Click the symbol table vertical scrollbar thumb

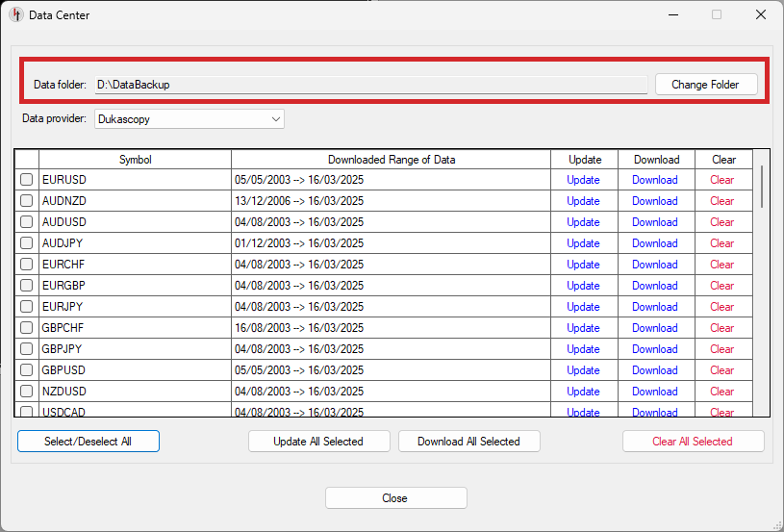[x=762, y=187]
